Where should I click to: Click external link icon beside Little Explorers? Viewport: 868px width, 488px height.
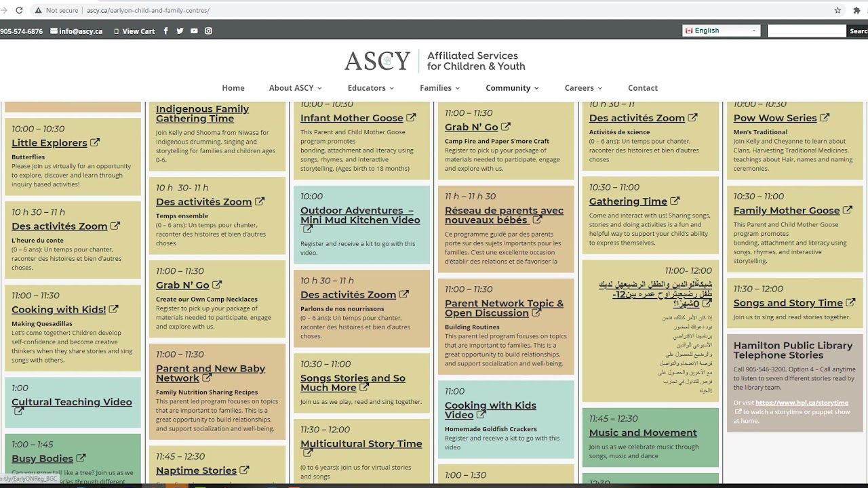(x=95, y=142)
